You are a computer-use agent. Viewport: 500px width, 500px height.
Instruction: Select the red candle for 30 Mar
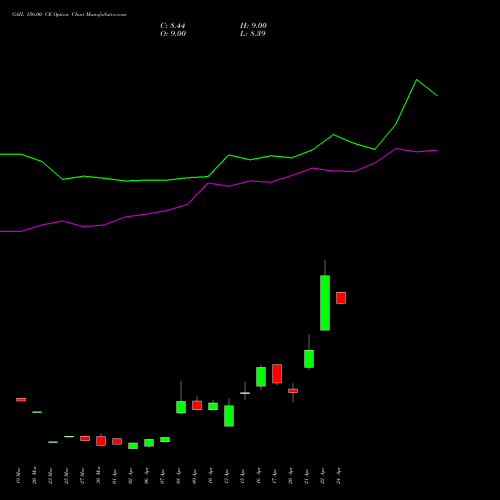click(101, 441)
